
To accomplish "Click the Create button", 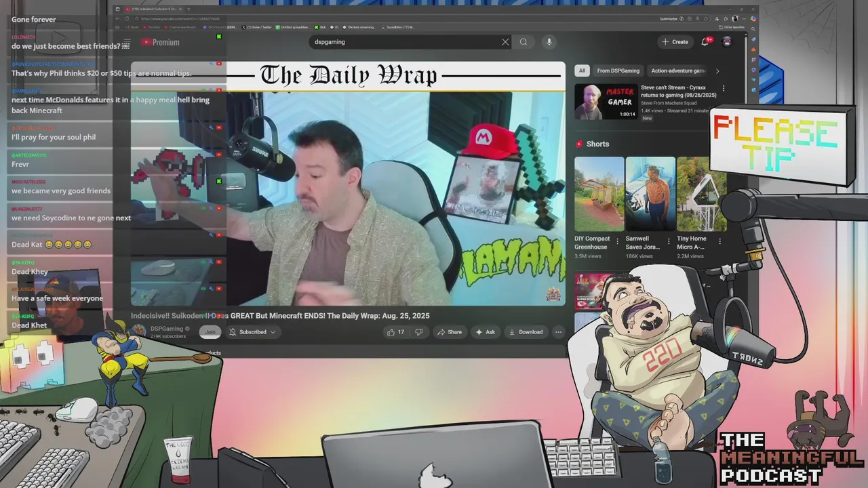I will tap(675, 42).
